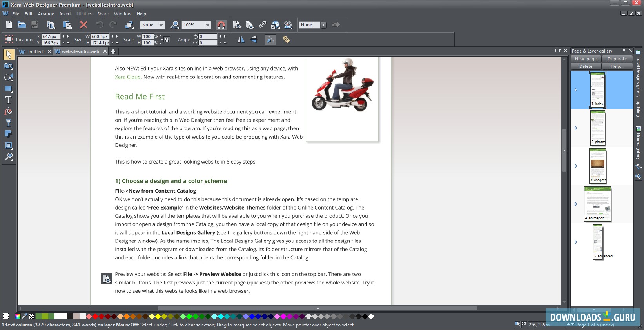Viewport: 644px width, 330px height.
Task: Preview whole website with multi-page eye icon
Action: tap(250, 25)
